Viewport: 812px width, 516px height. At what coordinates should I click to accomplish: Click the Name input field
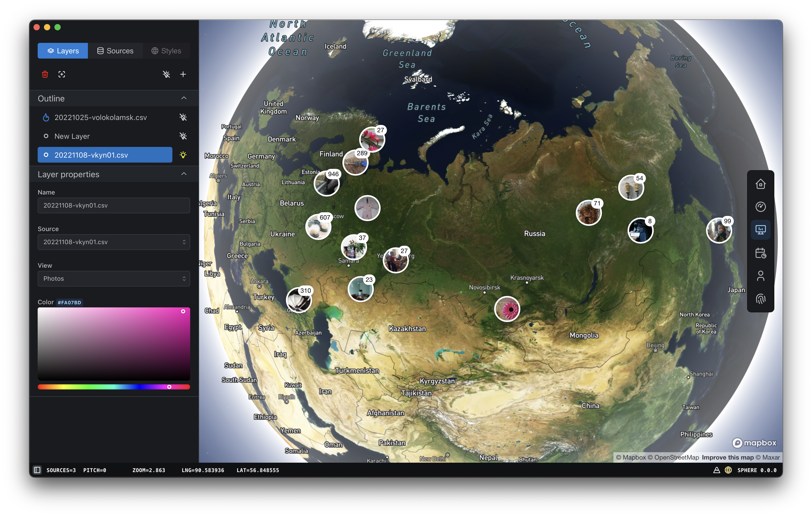(114, 205)
